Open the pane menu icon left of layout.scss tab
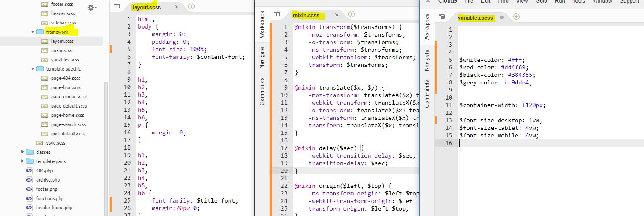This screenshot has height=216, width=644. coord(117,7)
